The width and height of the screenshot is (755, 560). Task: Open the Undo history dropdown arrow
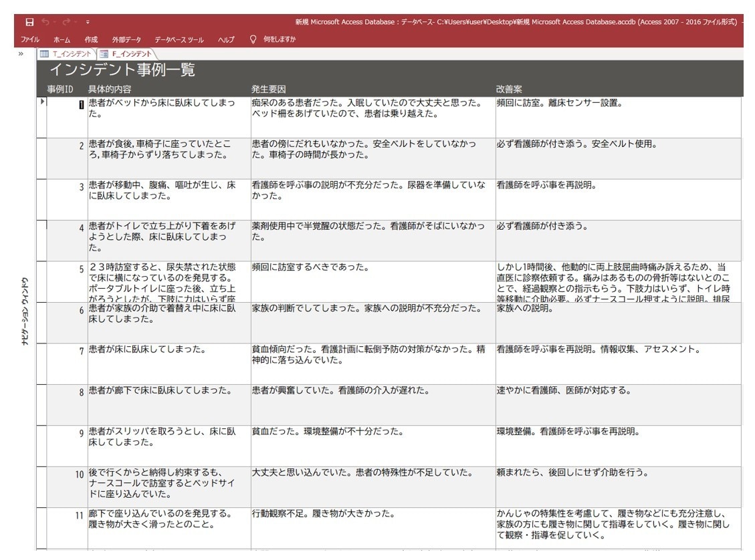pyautogui.click(x=54, y=22)
